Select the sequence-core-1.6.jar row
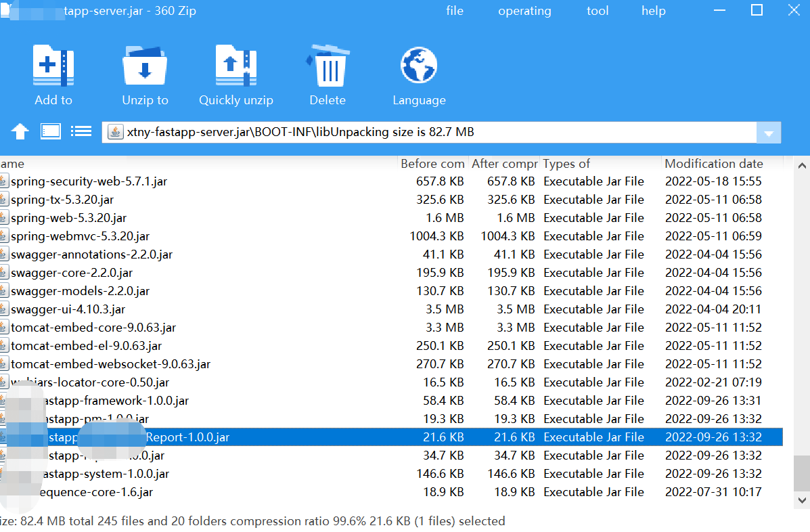This screenshot has width=810, height=532. (391, 492)
